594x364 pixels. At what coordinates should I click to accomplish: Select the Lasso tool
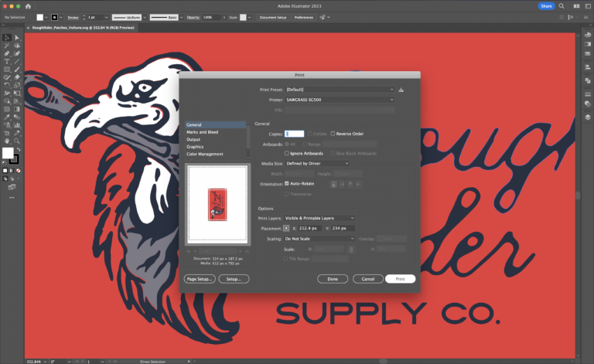[x=17, y=46]
